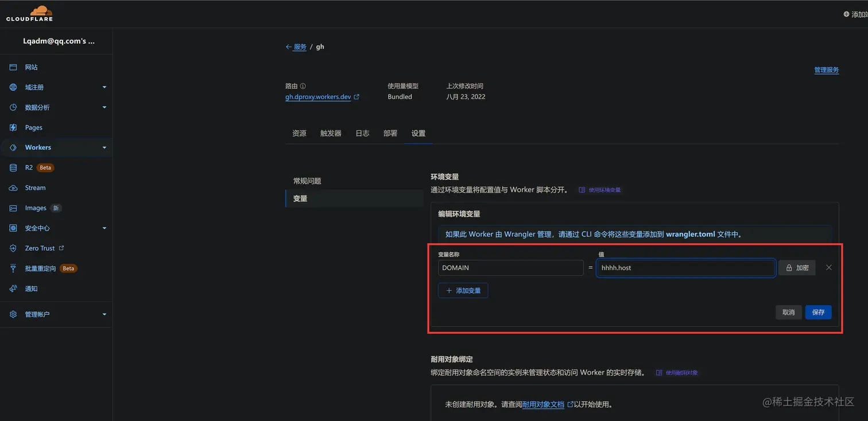The height and width of the screenshot is (421, 868).
Task: Switch to the 部署 tab
Action: (390, 133)
